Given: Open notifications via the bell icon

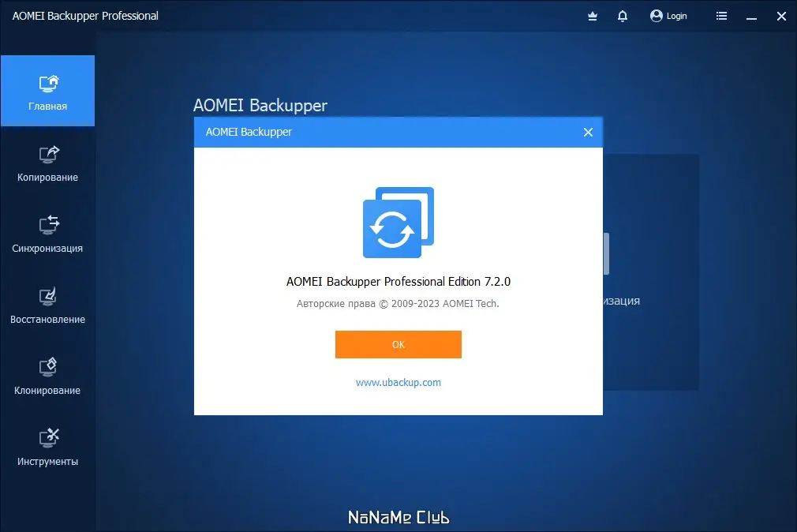Looking at the screenshot, I should (x=622, y=17).
